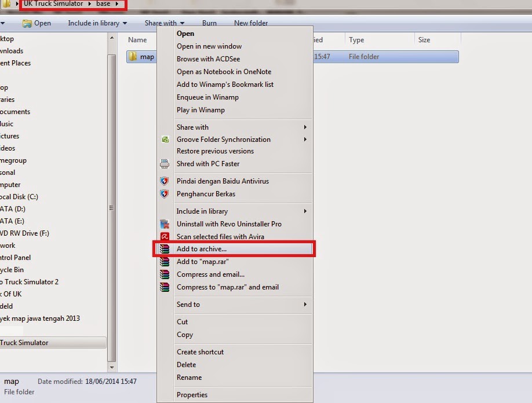The image size is (532, 403).
Task: Select Local Disk (C:) in navigation pane
Action: [x=19, y=197]
